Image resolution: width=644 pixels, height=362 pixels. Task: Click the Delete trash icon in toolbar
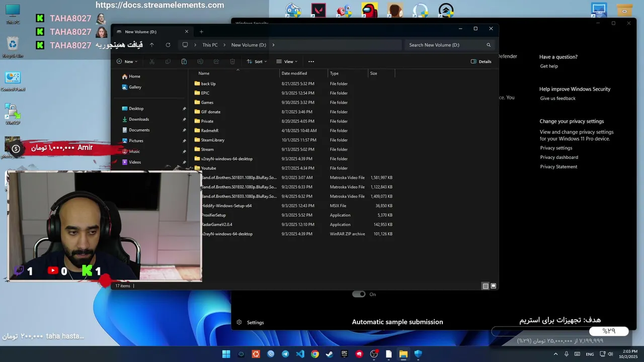click(232, 61)
